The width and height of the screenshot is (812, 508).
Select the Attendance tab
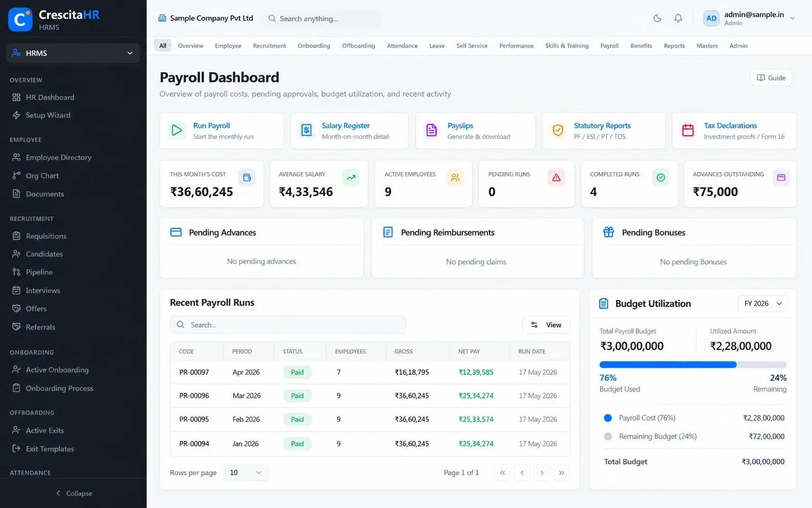pyautogui.click(x=402, y=46)
